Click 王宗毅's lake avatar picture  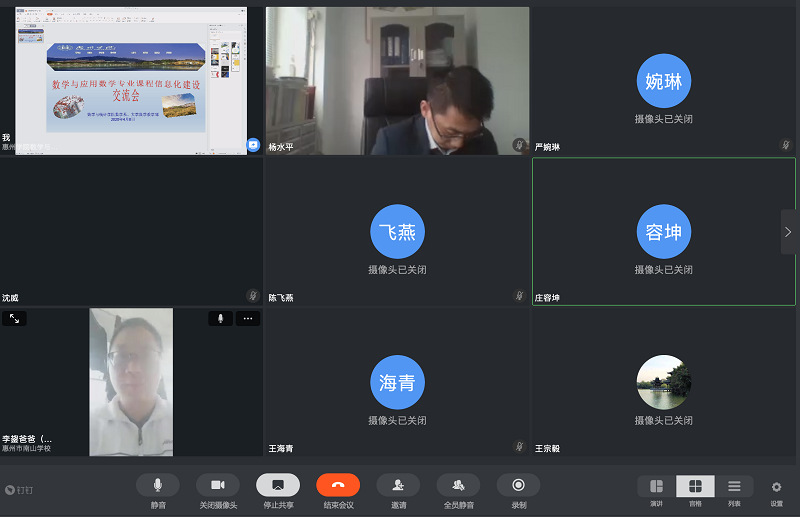pyautogui.click(x=664, y=382)
